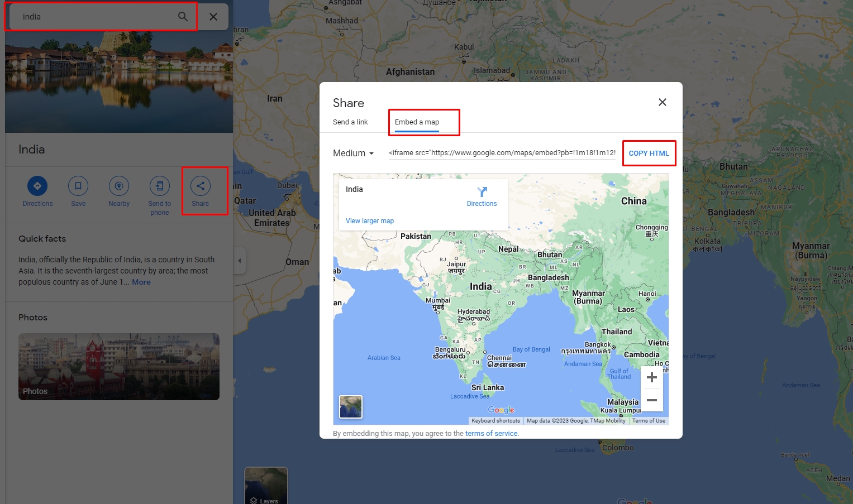Expand Quick facts with the More link

141,282
